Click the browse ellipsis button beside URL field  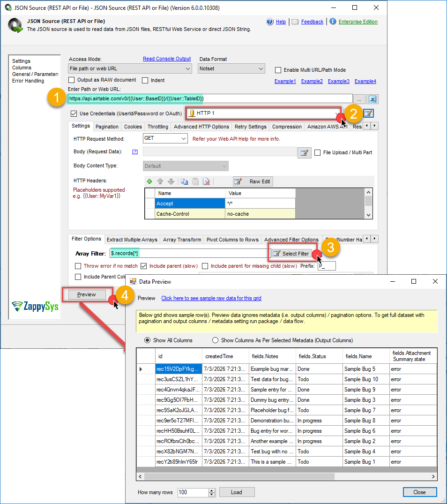point(359,99)
